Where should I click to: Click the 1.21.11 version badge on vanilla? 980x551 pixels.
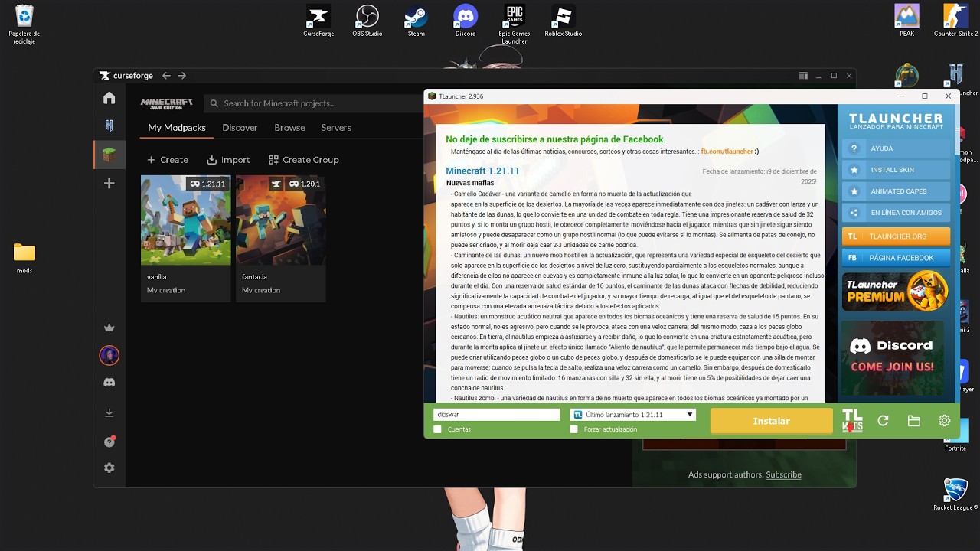click(x=207, y=184)
